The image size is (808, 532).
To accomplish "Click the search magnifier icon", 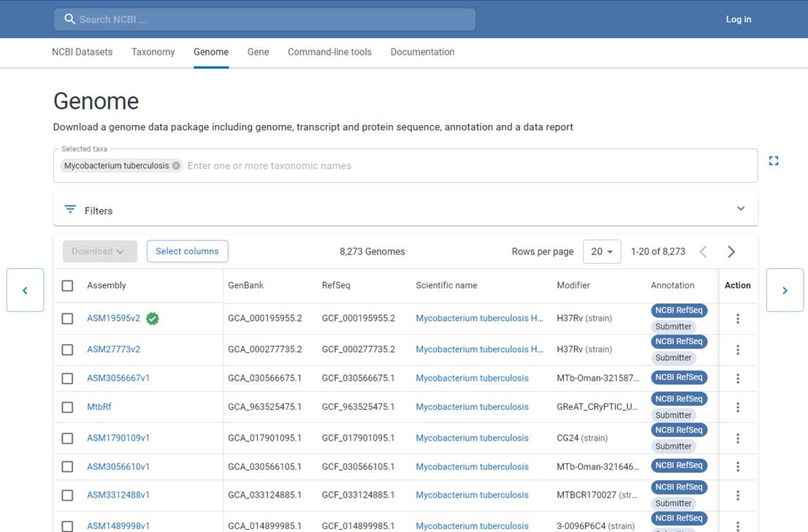I will pos(70,19).
